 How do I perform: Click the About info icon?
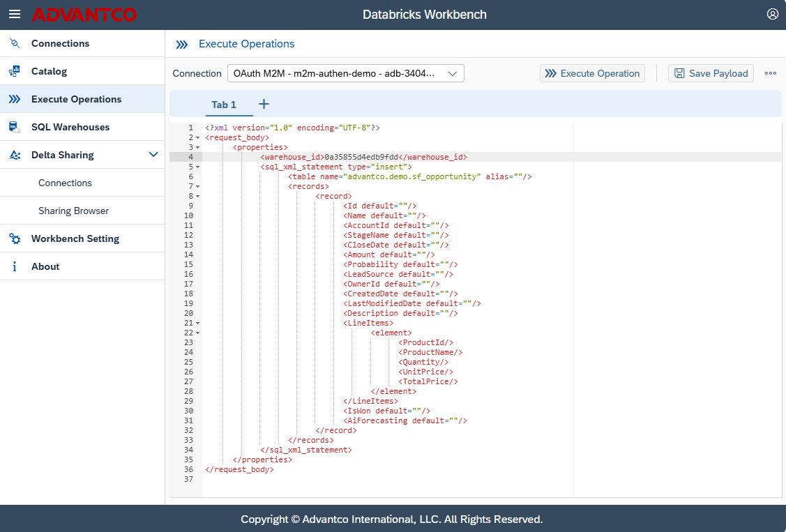[x=15, y=266]
